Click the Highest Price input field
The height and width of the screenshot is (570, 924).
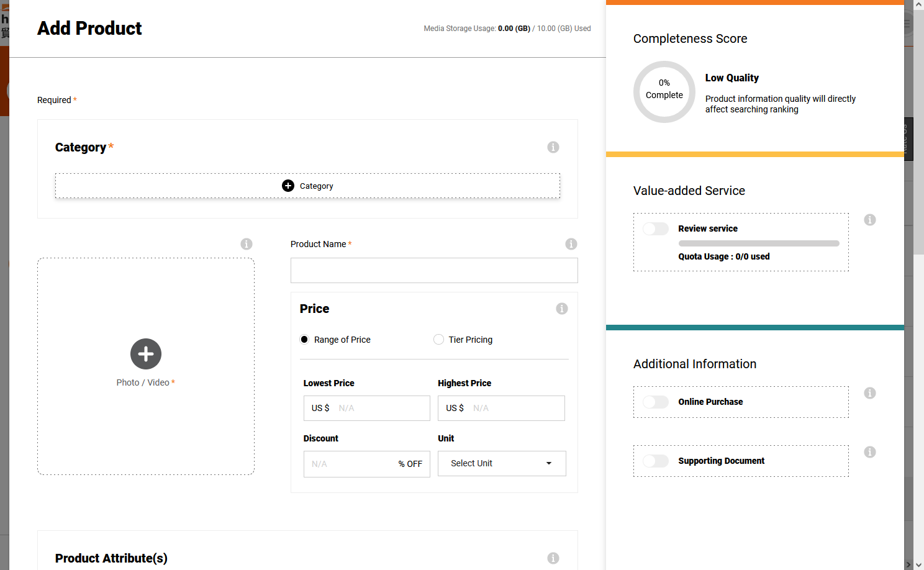pos(514,409)
